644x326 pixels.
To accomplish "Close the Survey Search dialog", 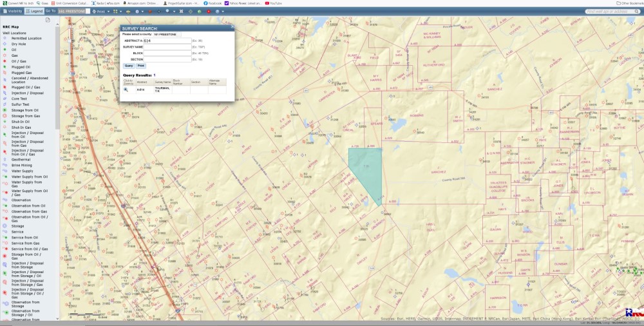I will tap(232, 26).
